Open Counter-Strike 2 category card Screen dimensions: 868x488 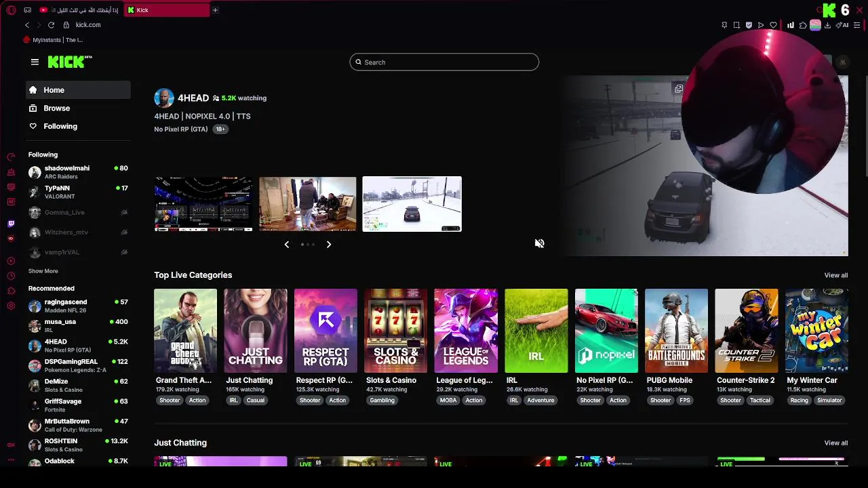(x=747, y=331)
